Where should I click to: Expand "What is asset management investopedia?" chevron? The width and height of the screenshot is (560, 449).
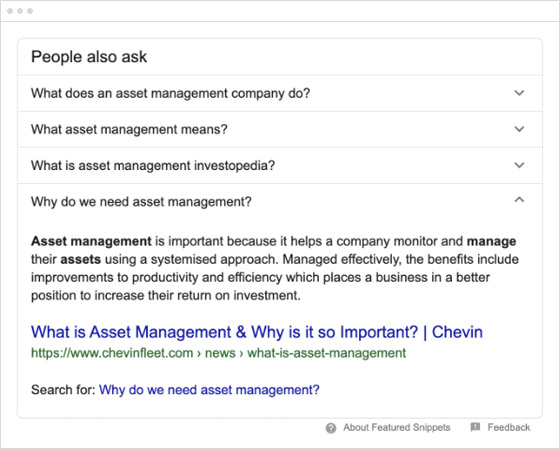coord(519,165)
